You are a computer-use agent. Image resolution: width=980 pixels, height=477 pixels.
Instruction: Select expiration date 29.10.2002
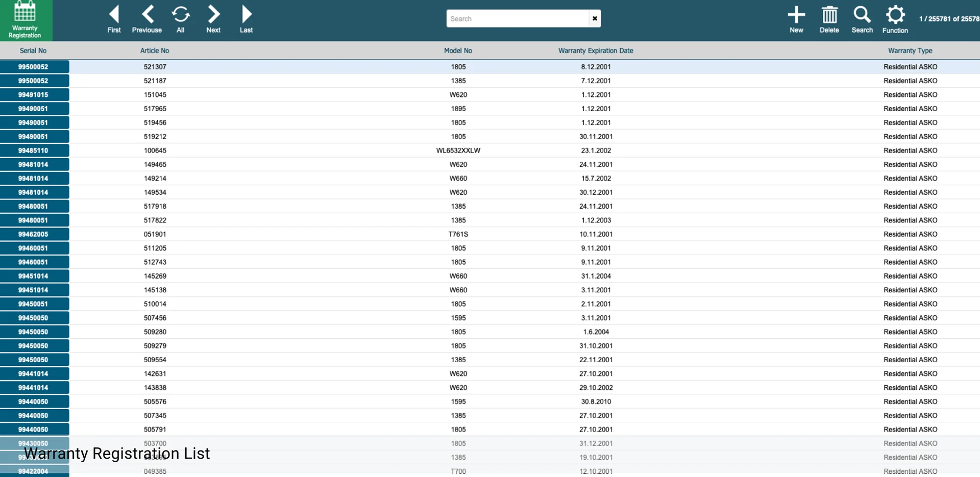pos(596,388)
